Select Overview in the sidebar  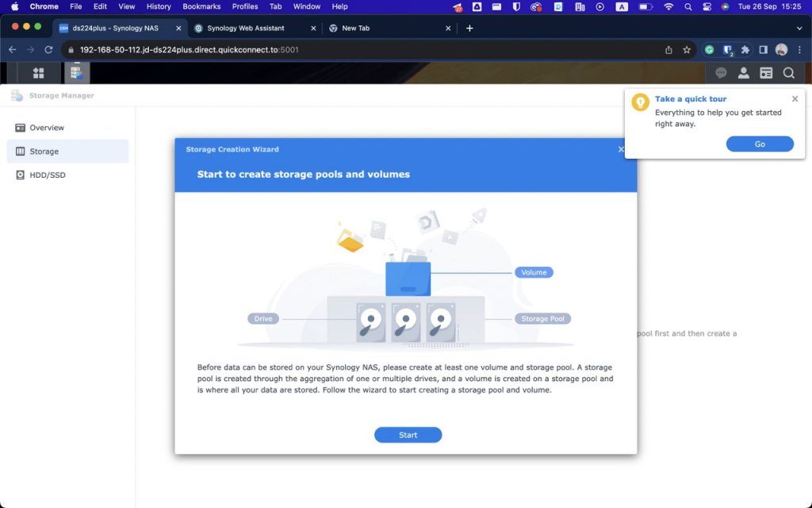(x=68, y=128)
